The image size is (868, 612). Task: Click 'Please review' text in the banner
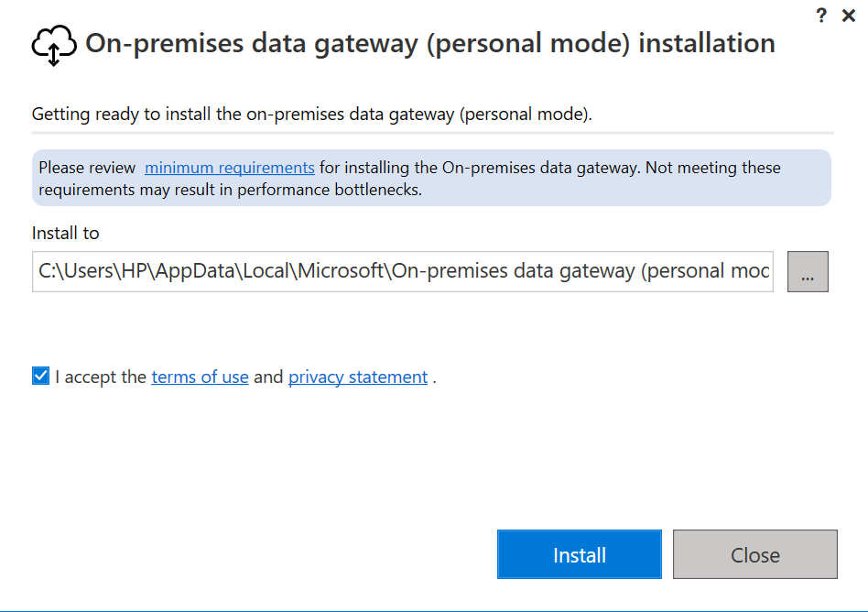87,168
